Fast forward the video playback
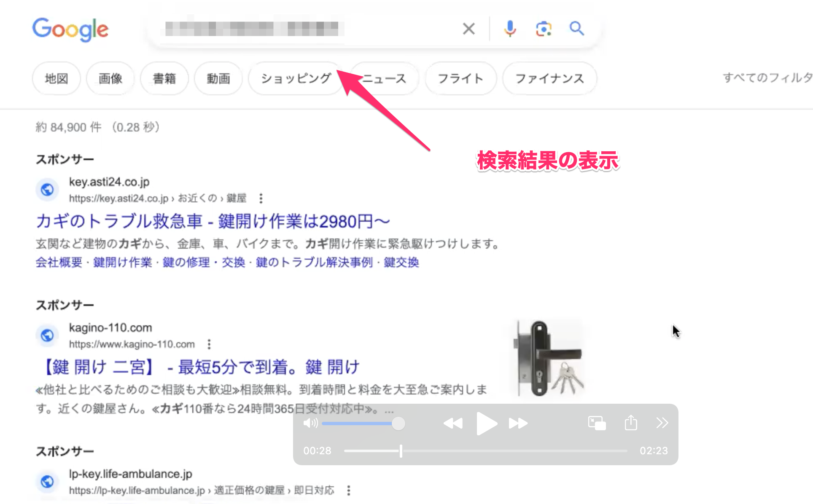The image size is (813, 504). pos(518,423)
